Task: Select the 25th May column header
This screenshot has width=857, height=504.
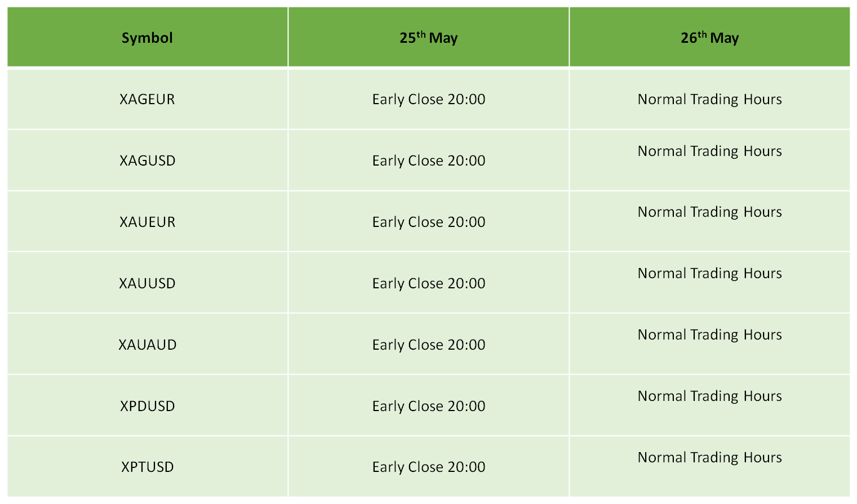Action: 428,38
